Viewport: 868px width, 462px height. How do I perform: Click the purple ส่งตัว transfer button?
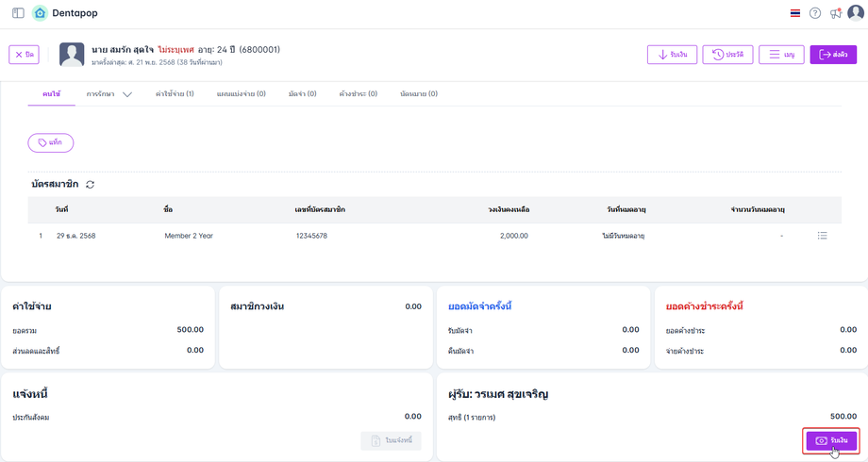[833, 55]
